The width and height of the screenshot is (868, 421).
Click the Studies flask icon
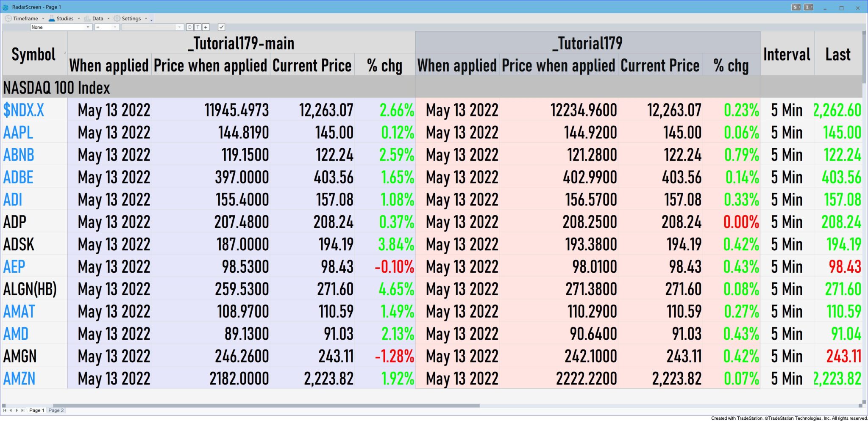click(x=52, y=19)
